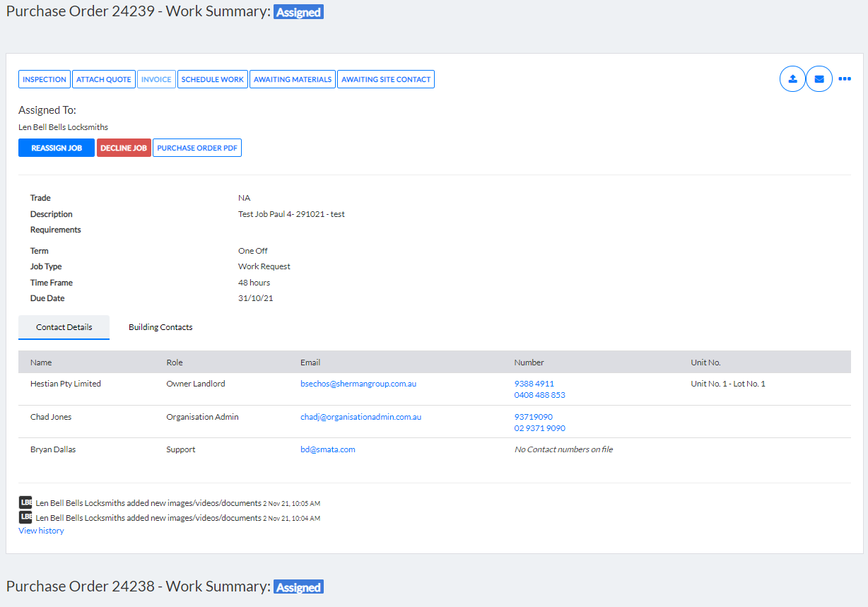Image resolution: width=868 pixels, height=607 pixels.
Task: Click the Schedule Work button
Action: [213, 79]
